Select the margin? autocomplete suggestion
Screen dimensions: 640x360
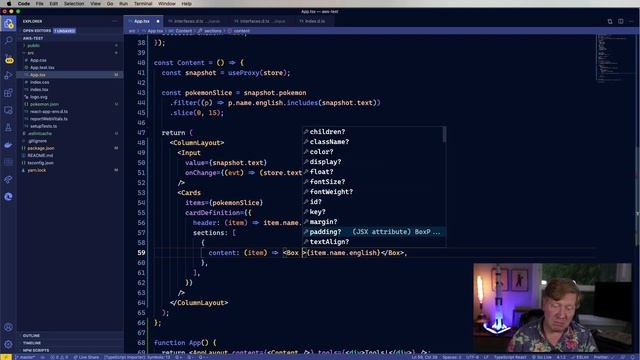374,222
